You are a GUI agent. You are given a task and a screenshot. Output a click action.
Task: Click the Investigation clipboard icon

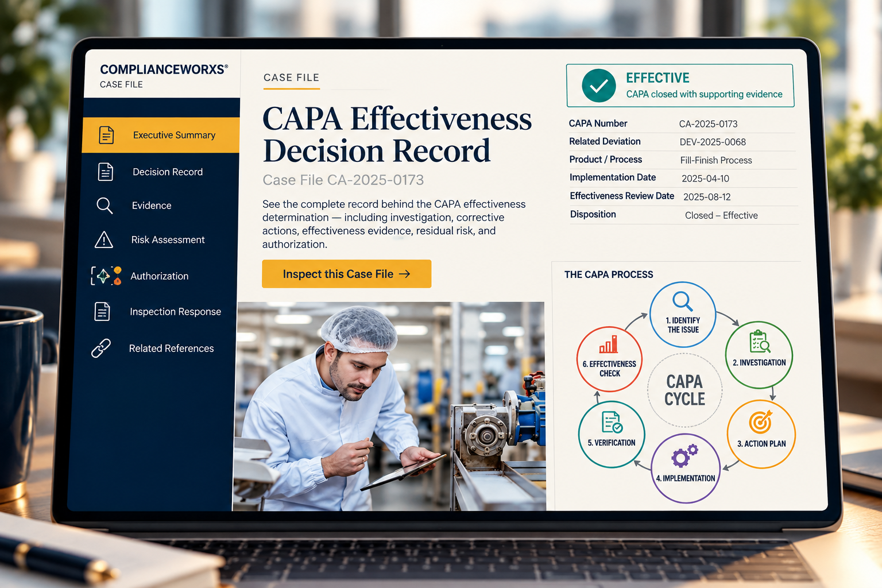pos(760,341)
